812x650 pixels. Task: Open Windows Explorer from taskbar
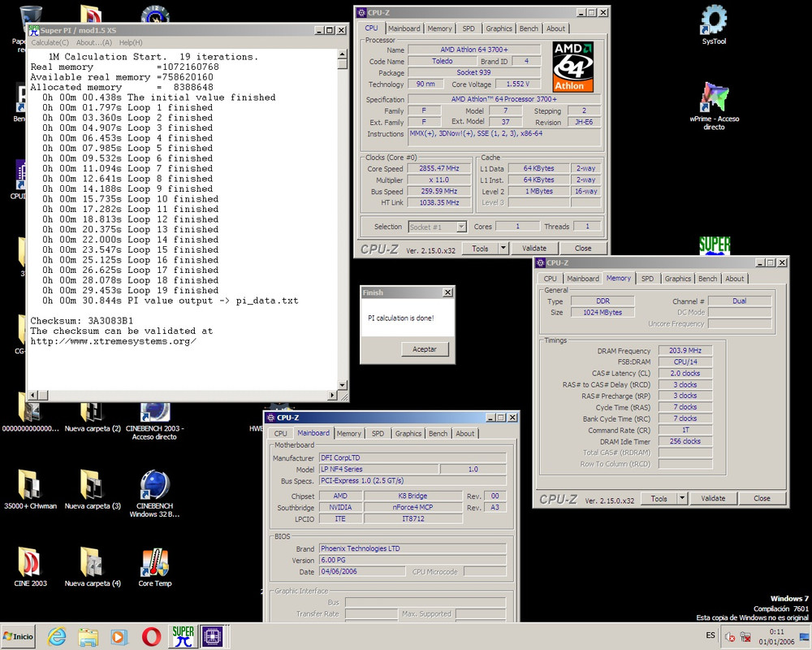(x=88, y=636)
